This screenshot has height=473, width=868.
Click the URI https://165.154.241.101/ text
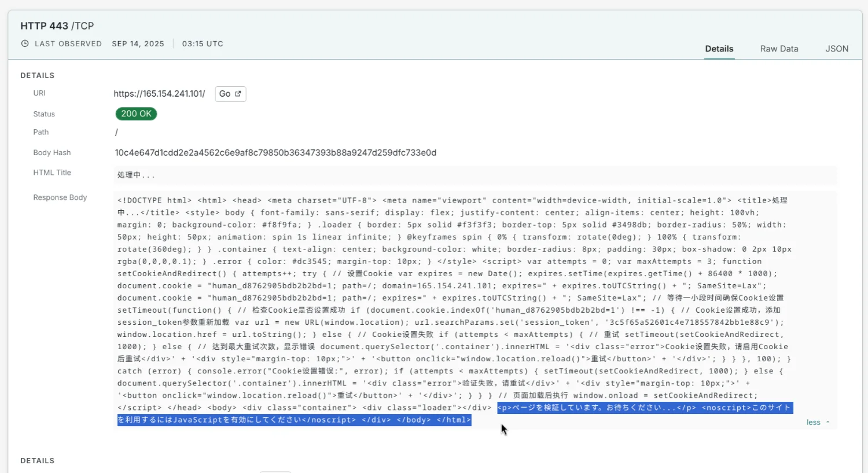[x=159, y=94]
